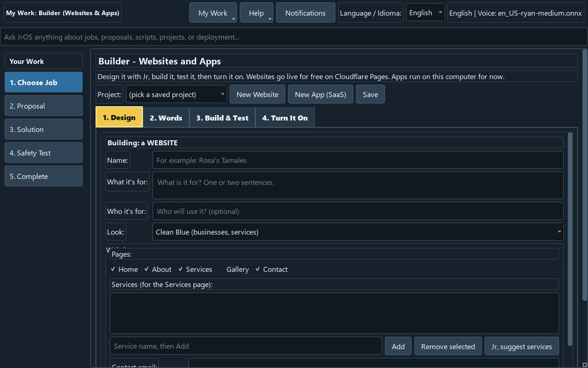Open the Help dropdown menu
588x368 pixels.
tap(256, 13)
